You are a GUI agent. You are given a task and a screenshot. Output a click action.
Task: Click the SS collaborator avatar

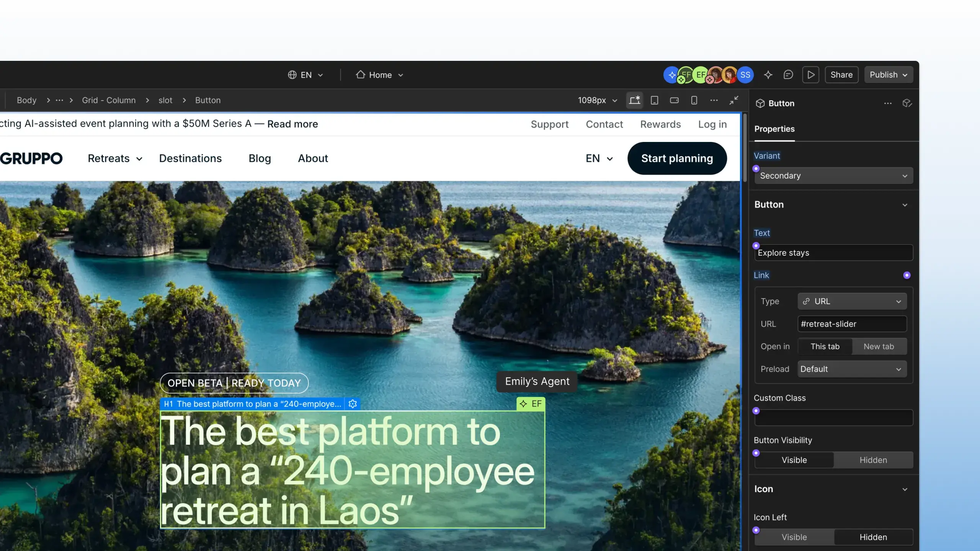[x=745, y=75]
